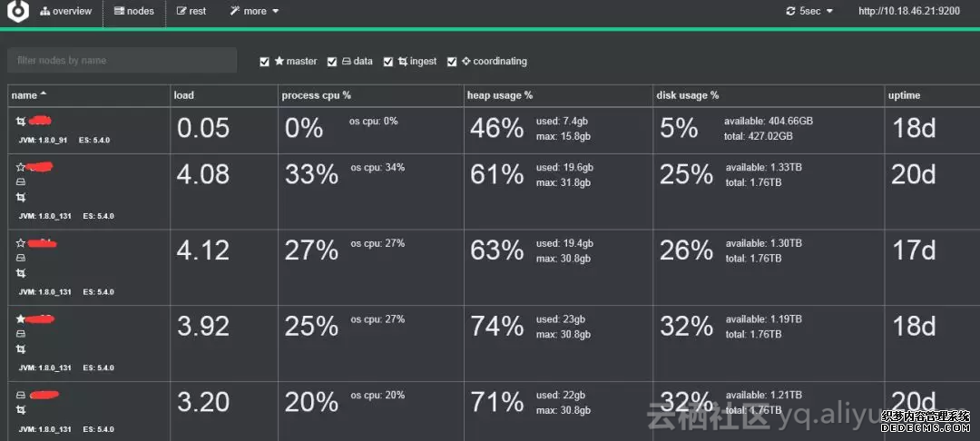The image size is (980, 441).
Task: Click the data disk icon in second row
Action: pos(21,182)
